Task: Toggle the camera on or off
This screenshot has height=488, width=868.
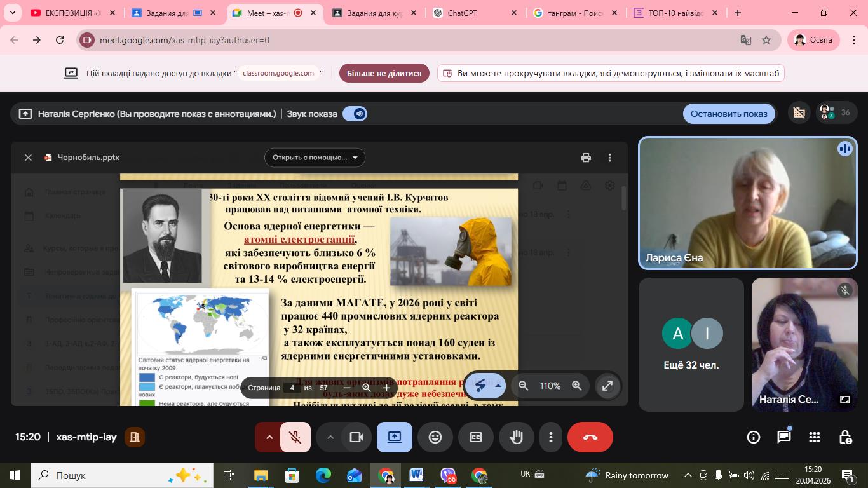Action: coord(356,437)
